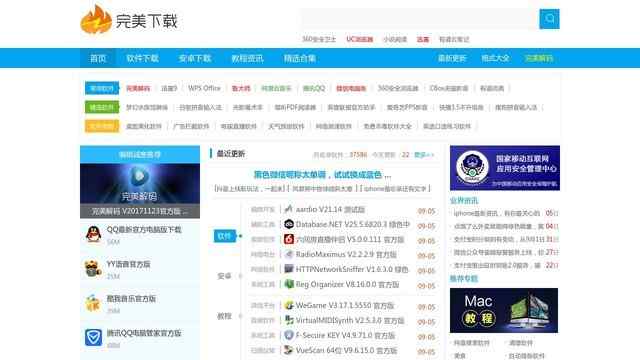Open the QQ最新官方电脑版下载 link

pyautogui.click(x=144, y=230)
